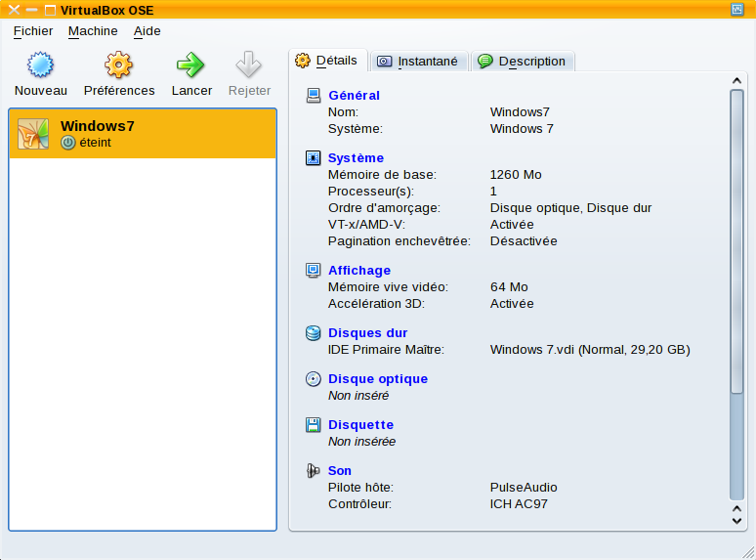The width and height of the screenshot is (756, 560).
Task: Click the scrollbar up arrow at the top
Action: pyautogui.click(x=736, y=80)
